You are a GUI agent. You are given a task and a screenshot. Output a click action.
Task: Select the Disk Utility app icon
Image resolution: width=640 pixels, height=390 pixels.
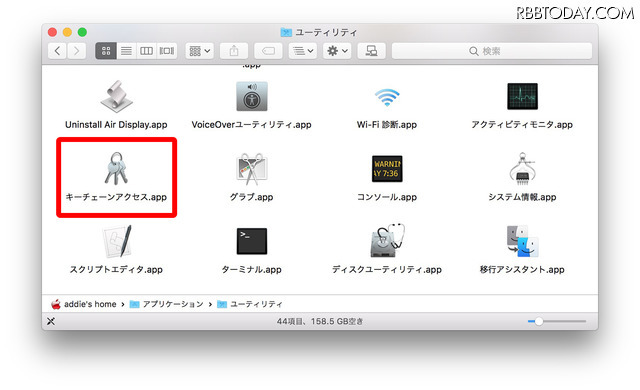(387, 241)
